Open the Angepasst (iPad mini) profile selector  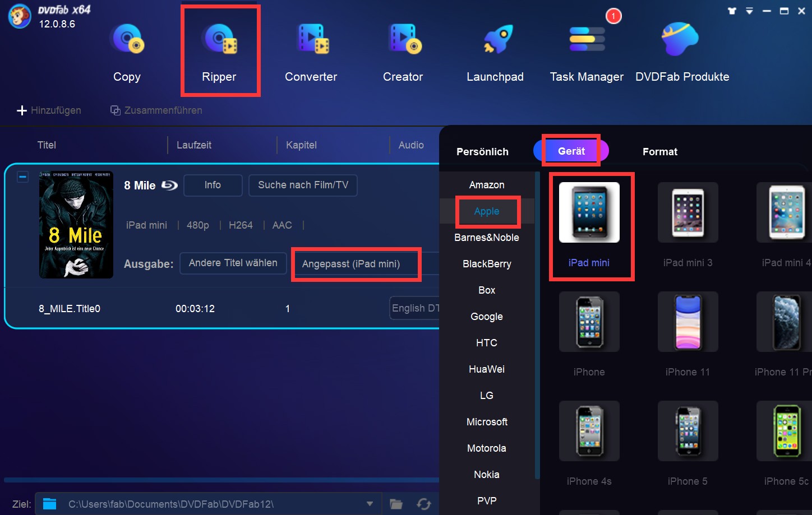(356, 264)
